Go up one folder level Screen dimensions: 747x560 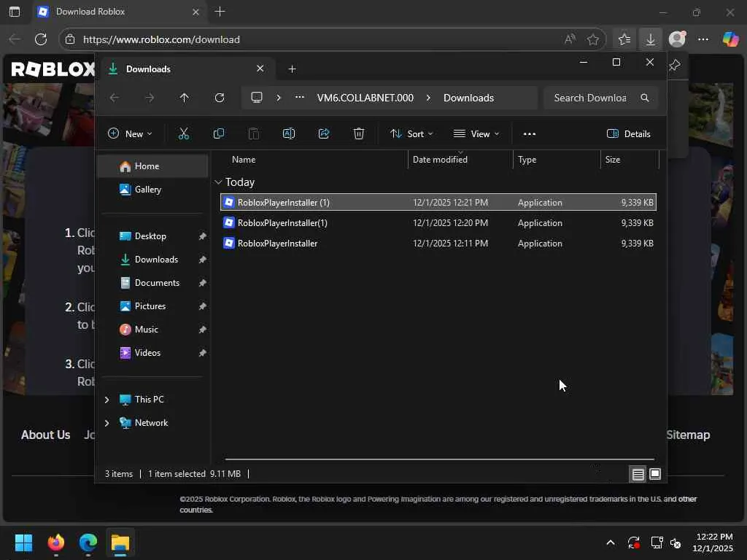click(x=184, y=98)
